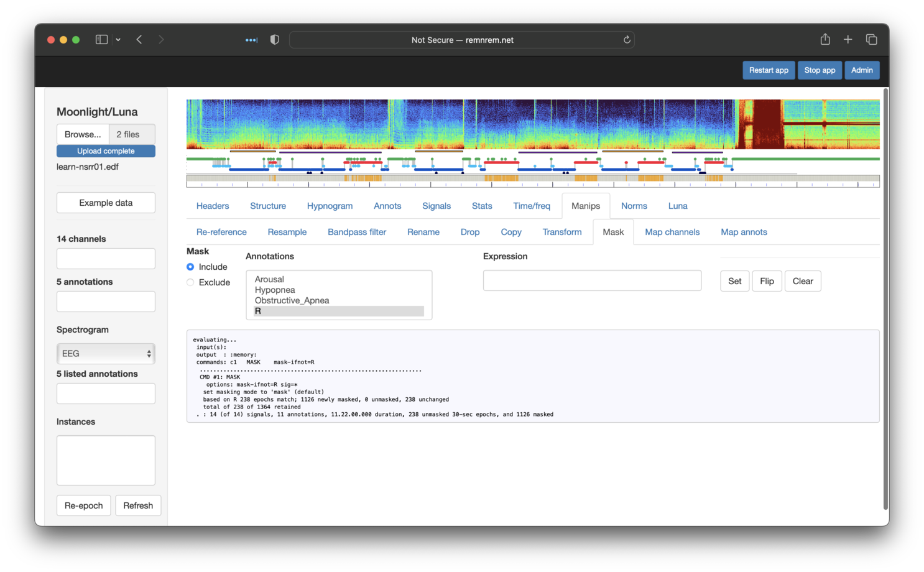Image resolution: width=924 pixels, height=572 pixels.
Task: Open the Spectrogram EEG channel dropdown
Action: (x=106, y=354)
